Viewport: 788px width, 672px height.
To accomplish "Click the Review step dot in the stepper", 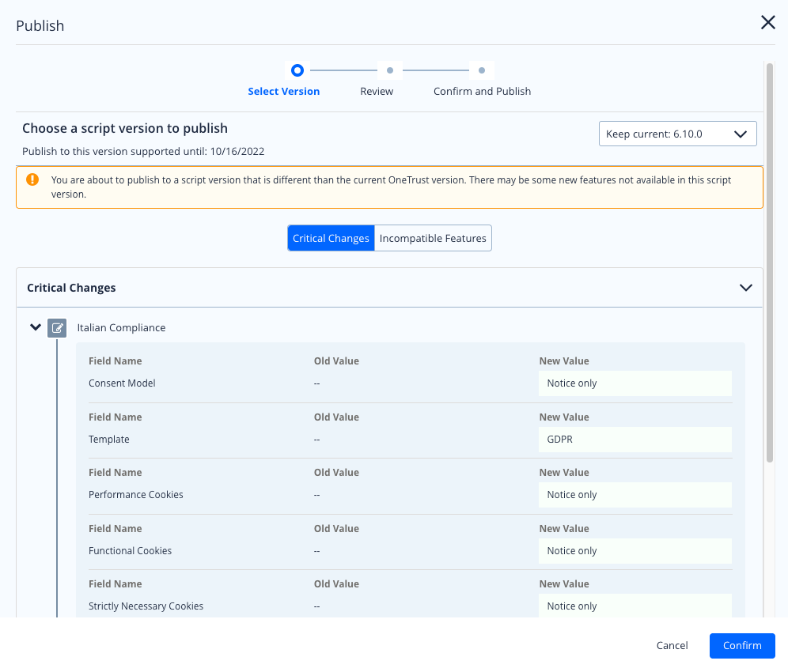I will pyautogui.click(x=389, y=70).
